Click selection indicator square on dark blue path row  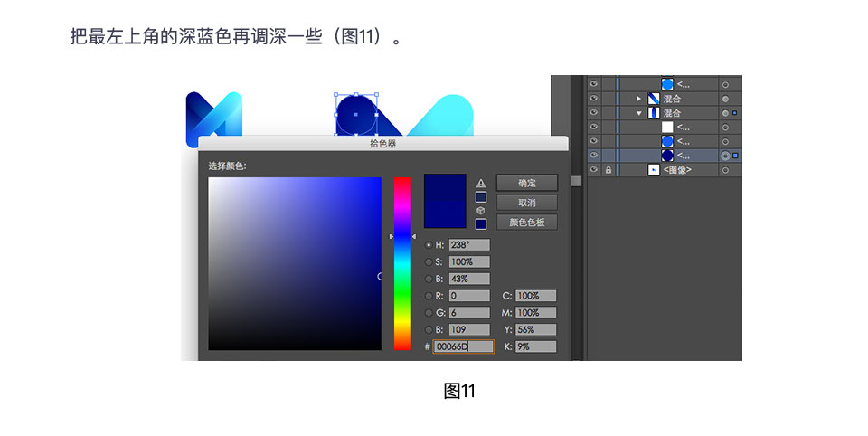pyautogui.click(x=735, y=156)
